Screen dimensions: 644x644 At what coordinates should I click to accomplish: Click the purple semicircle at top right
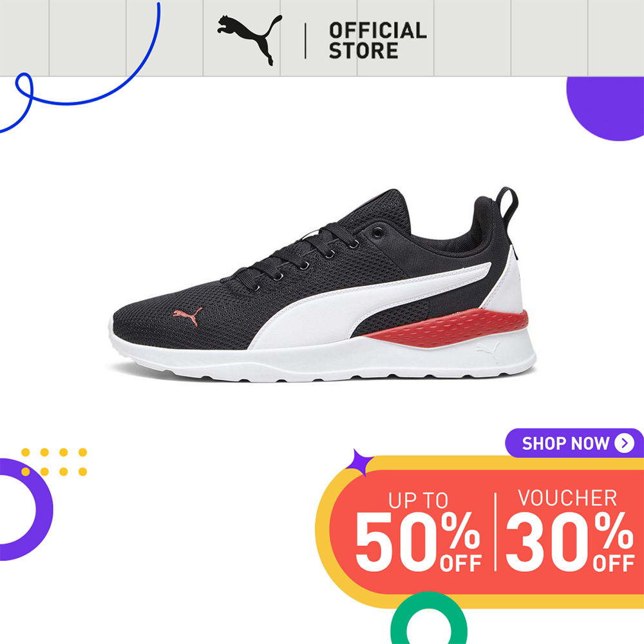605,108
